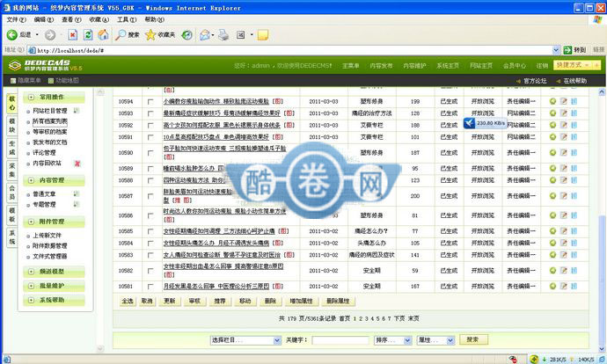Screen dimensions: 607x364
Task: Click the IE Mail toolbar icon
Action: (205, 35)
